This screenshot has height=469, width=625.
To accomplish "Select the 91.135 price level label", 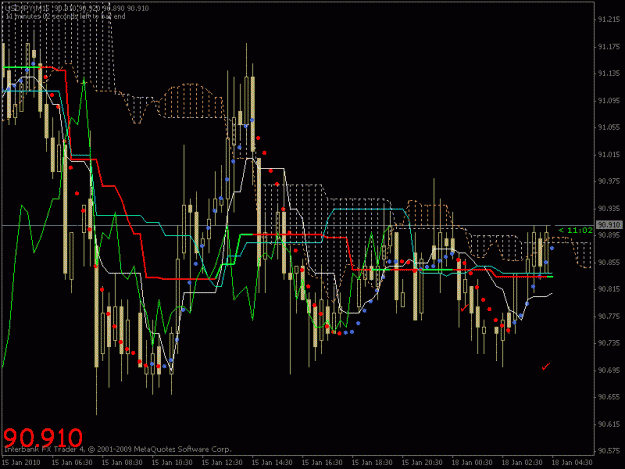I will pyautogui.click(x=609, y=73).
